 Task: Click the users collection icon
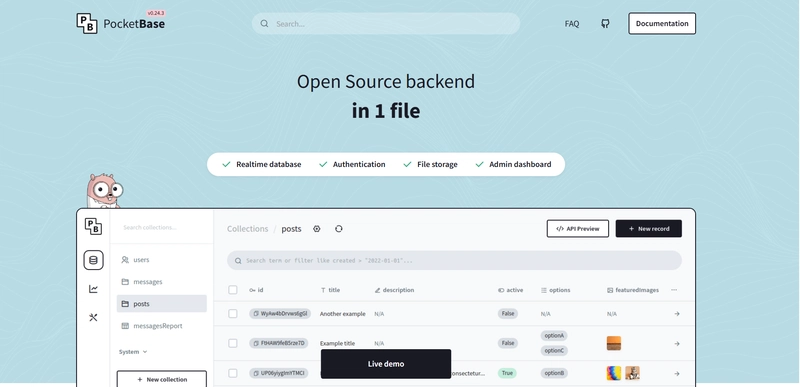(x=125, y=260)
